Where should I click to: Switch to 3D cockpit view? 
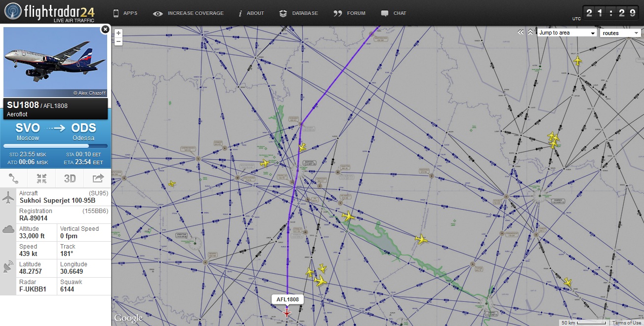tap(70, 179)
